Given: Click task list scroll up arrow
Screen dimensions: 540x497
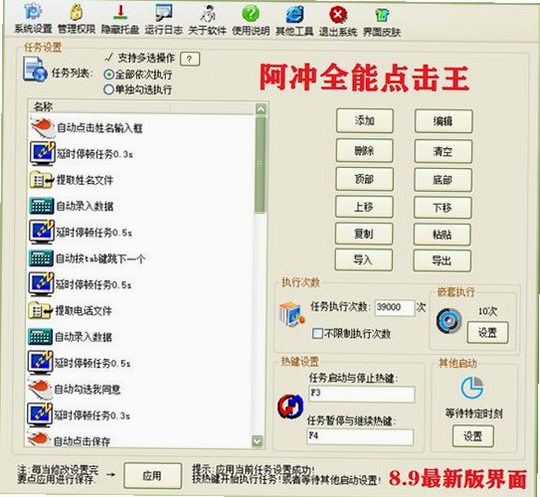Looking at the screenshot, I should point(261,110).
